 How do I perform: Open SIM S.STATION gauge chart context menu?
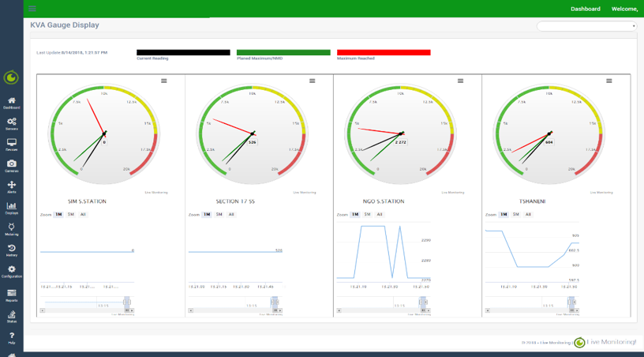[x=164, y=81]
